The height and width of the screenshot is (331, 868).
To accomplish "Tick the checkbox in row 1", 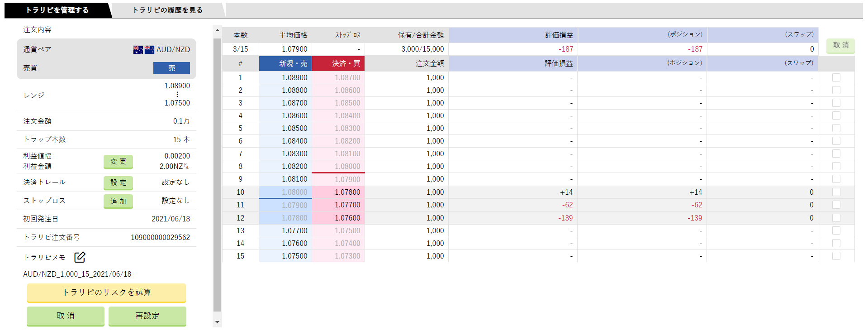I will coord(836,77).
